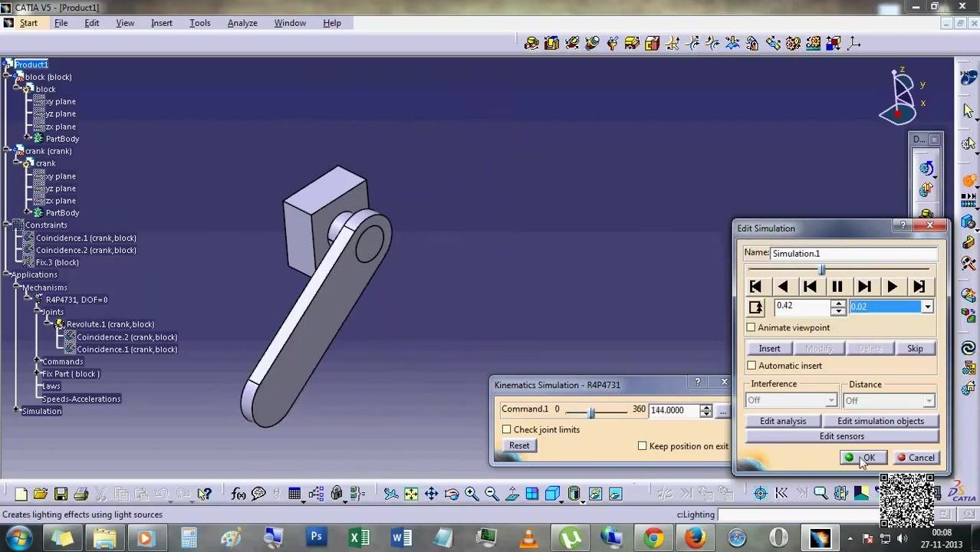Change the simulation loop mode icon
The height and width of the screenshot is (552, 980).
[755, 307]
